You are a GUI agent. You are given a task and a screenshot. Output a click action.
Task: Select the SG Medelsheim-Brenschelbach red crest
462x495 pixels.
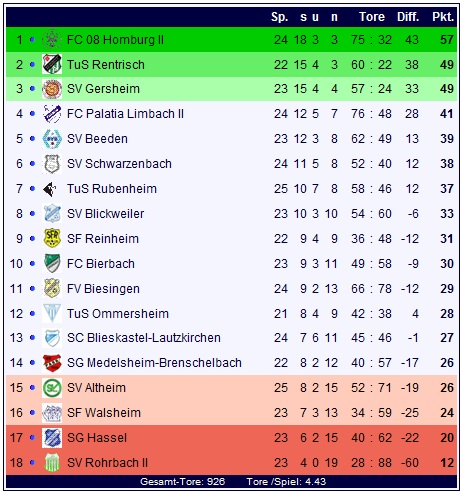coord(52,363)
